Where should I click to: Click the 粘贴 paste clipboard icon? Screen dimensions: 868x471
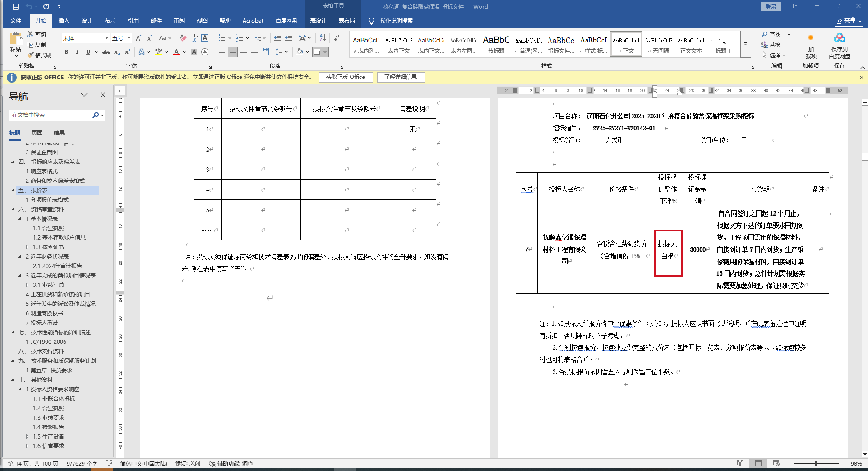pyautogui.click(x=16, y=39)
